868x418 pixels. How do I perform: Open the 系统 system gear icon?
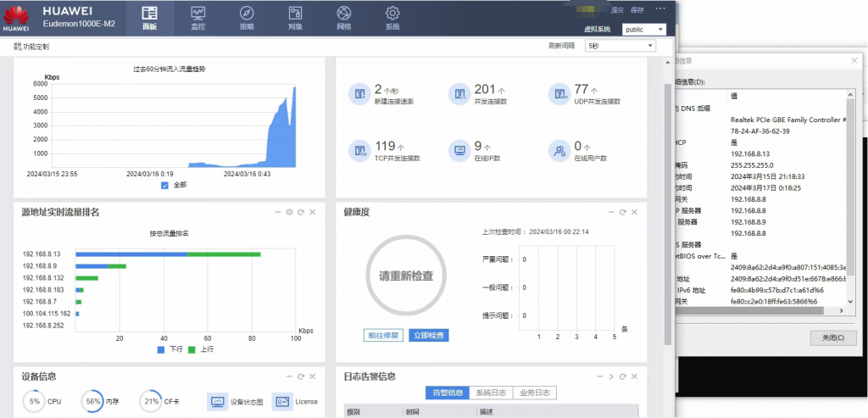[x=392, y=13]
